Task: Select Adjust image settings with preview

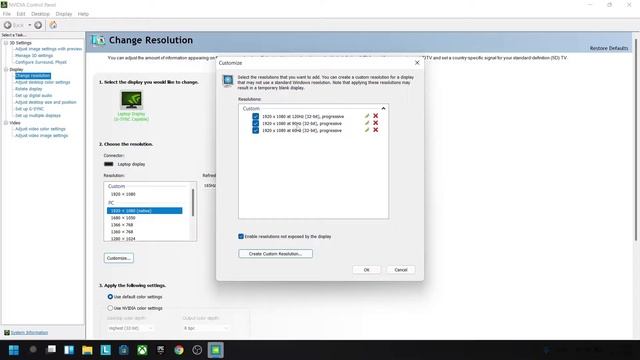Action: [49, 49]
